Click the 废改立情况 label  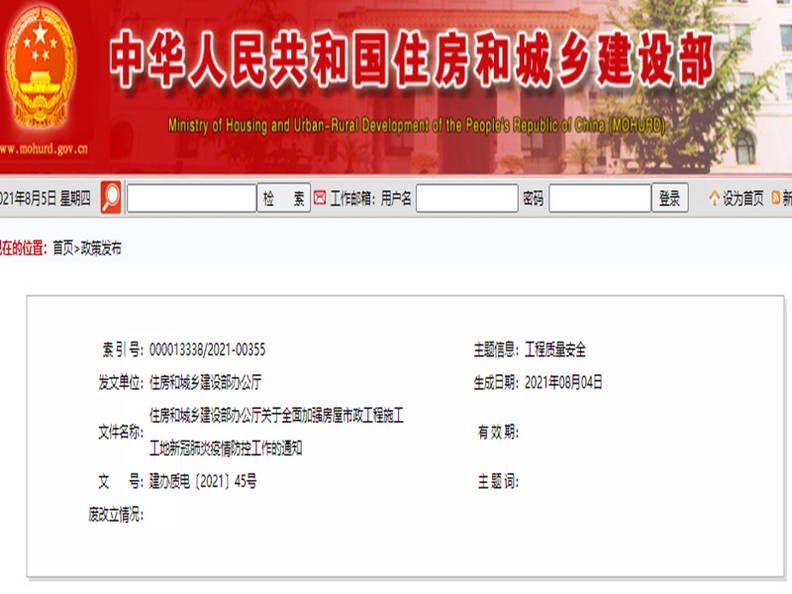(116, 515)
